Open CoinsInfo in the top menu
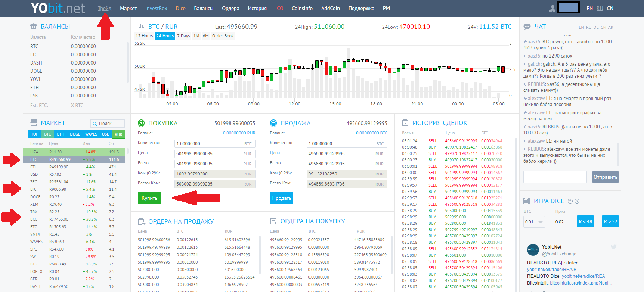 click(x=302, y=8)
